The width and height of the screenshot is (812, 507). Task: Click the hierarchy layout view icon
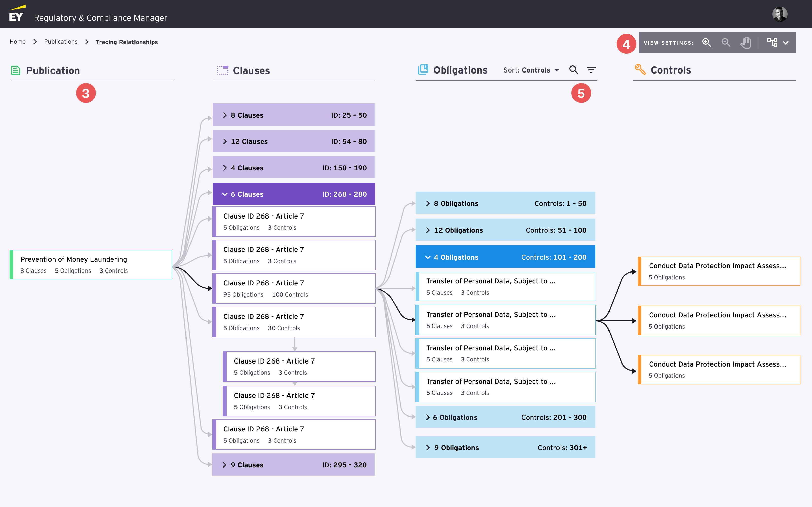[772, 43]
